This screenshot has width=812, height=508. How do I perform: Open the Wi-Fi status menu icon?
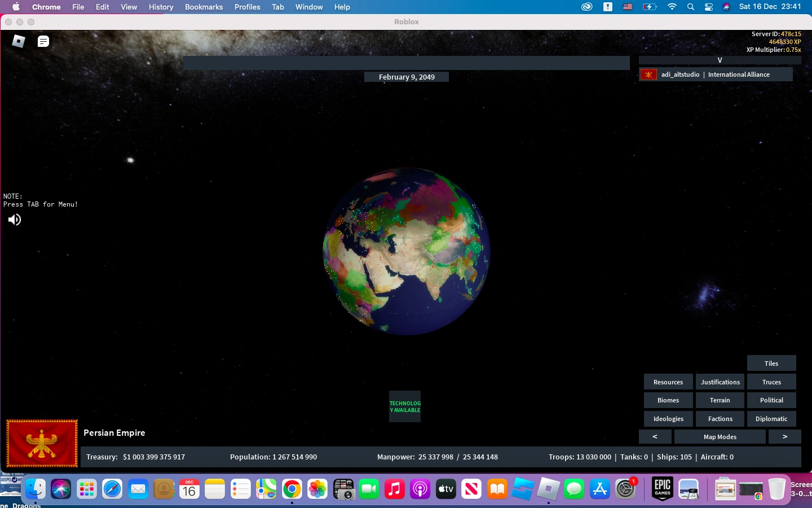click(672, 7)
